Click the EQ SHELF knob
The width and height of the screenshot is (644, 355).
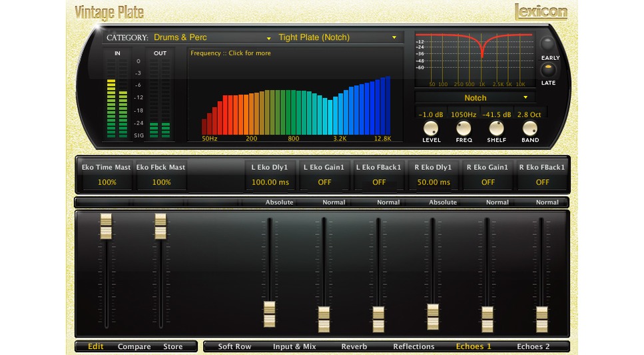click(497, 129)
